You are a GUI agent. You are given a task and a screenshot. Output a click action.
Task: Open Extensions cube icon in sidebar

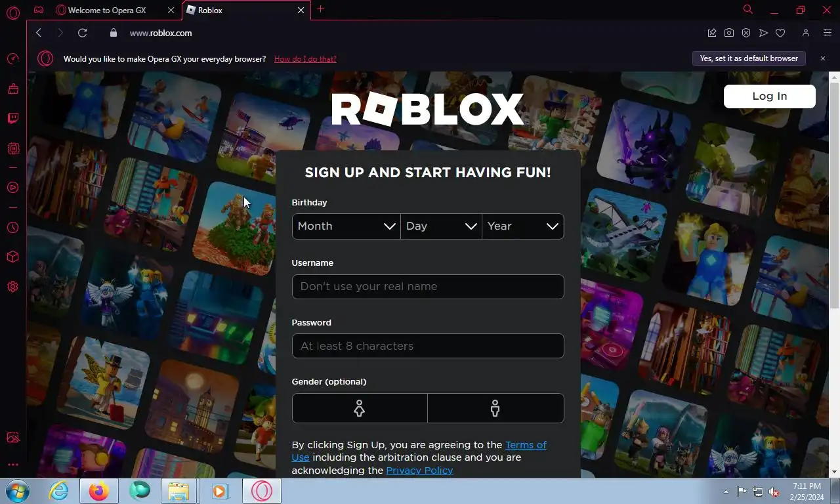[x=12, y=257]
